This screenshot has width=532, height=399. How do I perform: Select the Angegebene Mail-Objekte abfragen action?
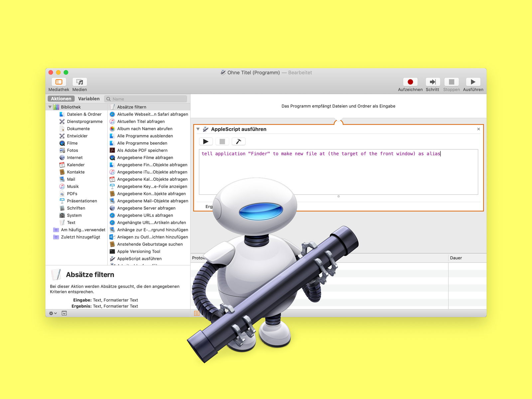click(149, 201)
